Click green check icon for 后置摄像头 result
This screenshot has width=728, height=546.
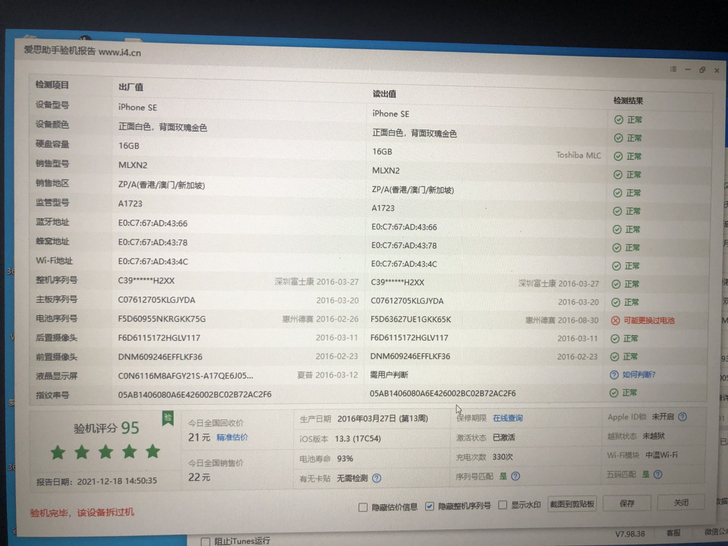[615, 338]
